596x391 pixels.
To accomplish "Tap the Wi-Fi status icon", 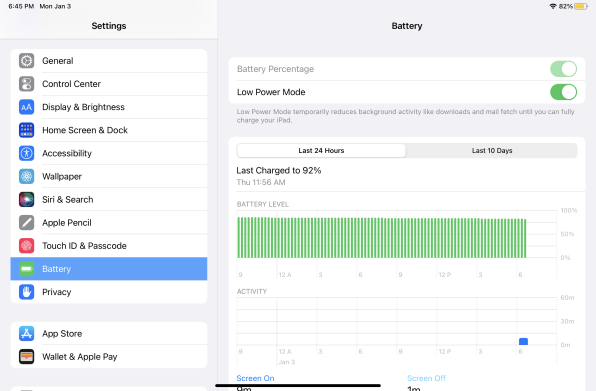I will point(553,6).
